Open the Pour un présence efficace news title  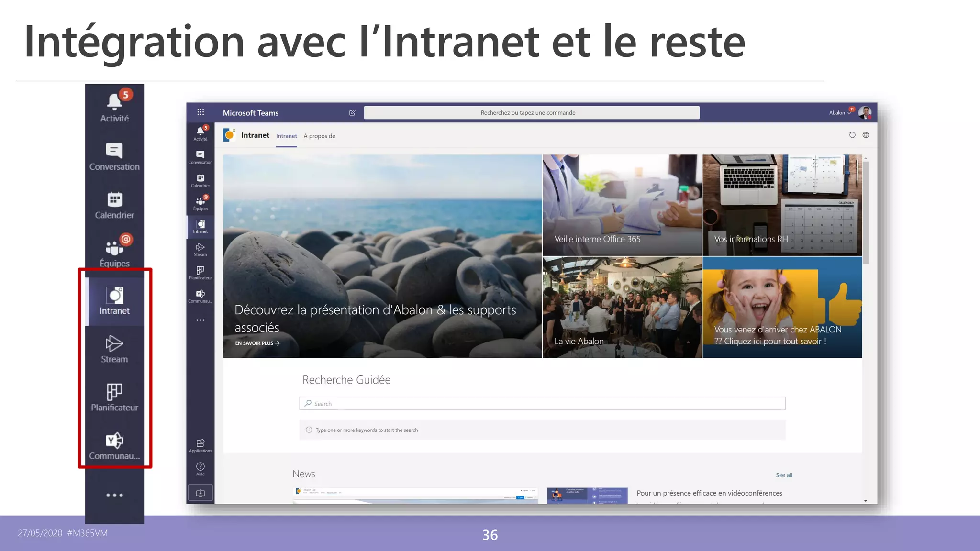709,493
